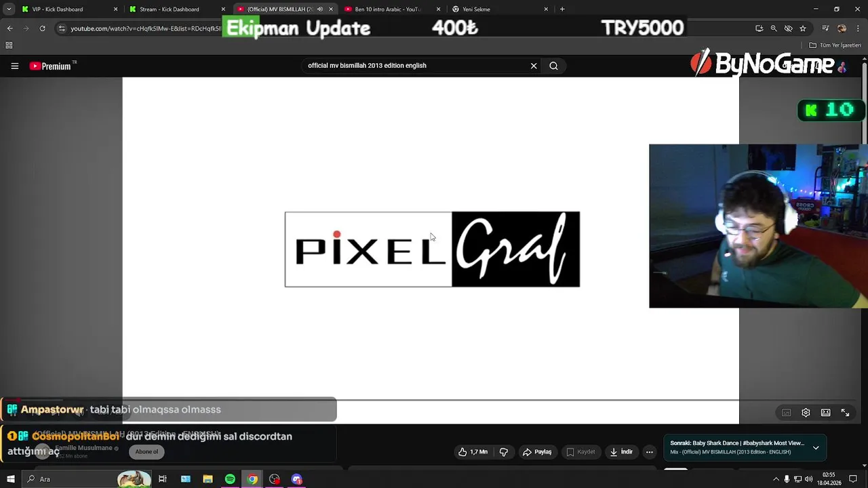Open the YouTube guide hamburger menu
This screenshot has height=488, width=868.
[x=14, y=66]
